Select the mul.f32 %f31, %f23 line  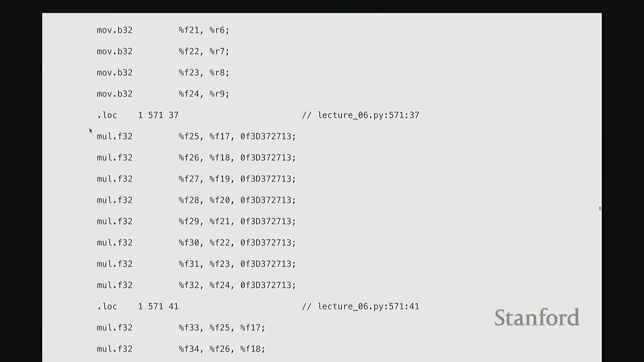pyautogui.click(x=196, y=264)
